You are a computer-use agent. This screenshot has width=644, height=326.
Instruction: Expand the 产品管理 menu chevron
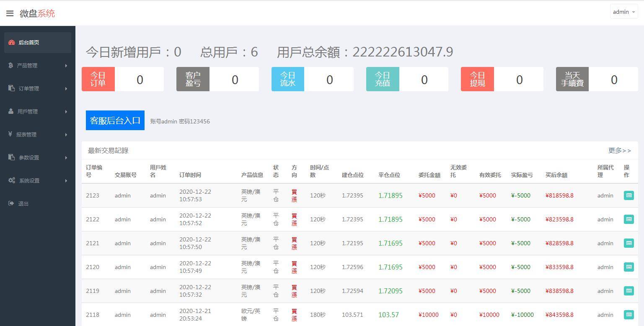[66, 65]
